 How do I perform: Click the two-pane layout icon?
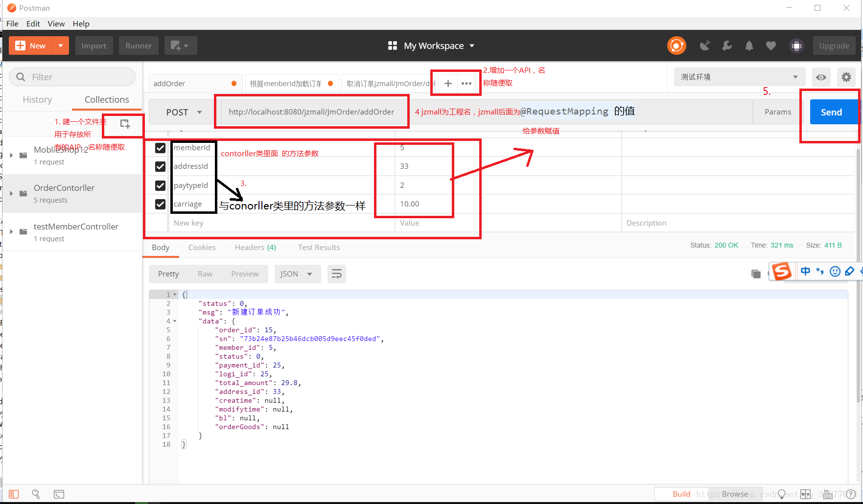click(x=806, y=494)
